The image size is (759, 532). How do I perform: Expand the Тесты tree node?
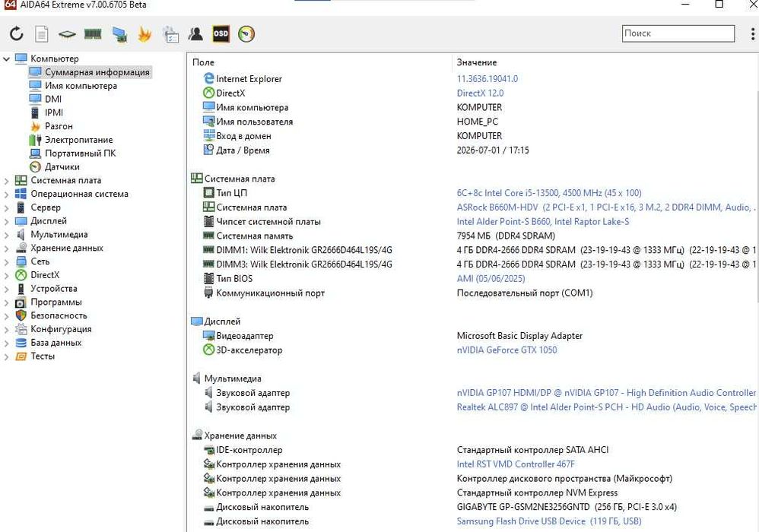click(x=6, y=357)
